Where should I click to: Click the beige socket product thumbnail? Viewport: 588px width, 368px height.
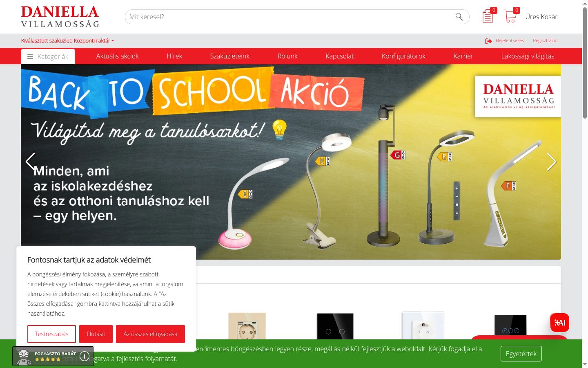tap(247, 326)
